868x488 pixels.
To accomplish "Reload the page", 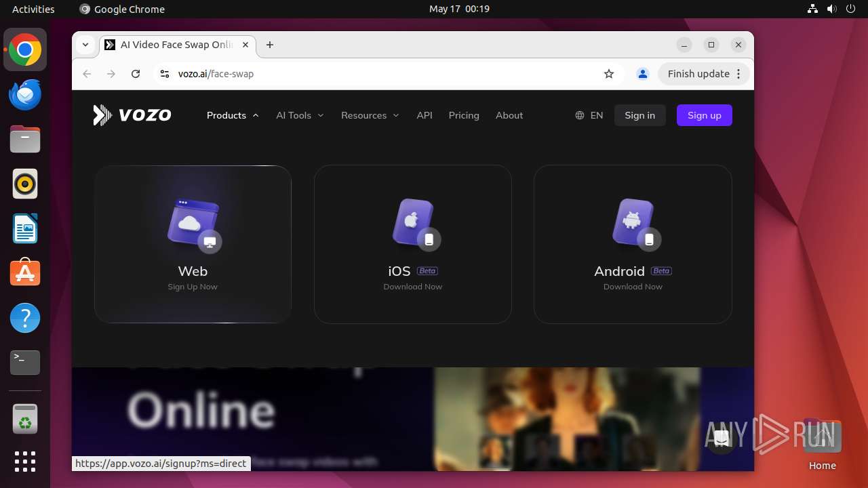I will (136, 74).
